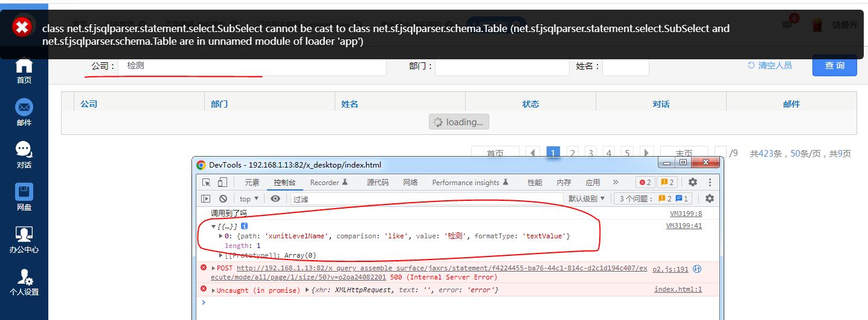Open the 默认级别 log level dropdown
Screen dimensions: 868x320
pos(587,198)
